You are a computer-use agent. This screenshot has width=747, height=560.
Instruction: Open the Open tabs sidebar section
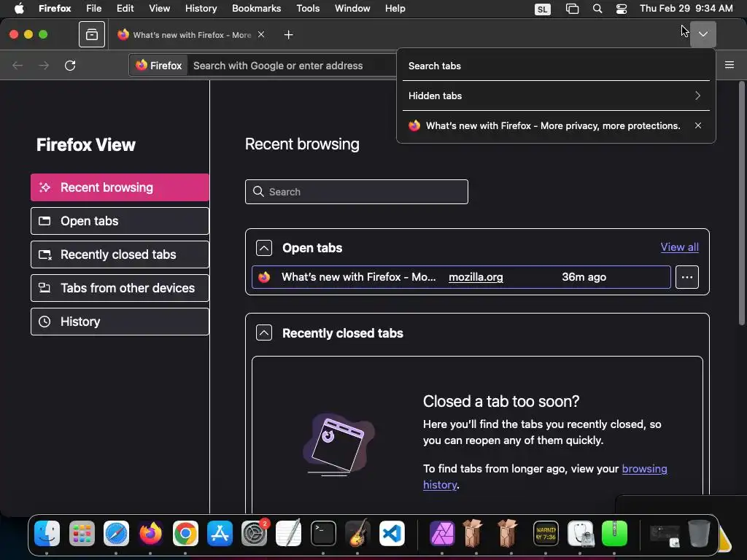pyautogui.click(x=120, y=221)
